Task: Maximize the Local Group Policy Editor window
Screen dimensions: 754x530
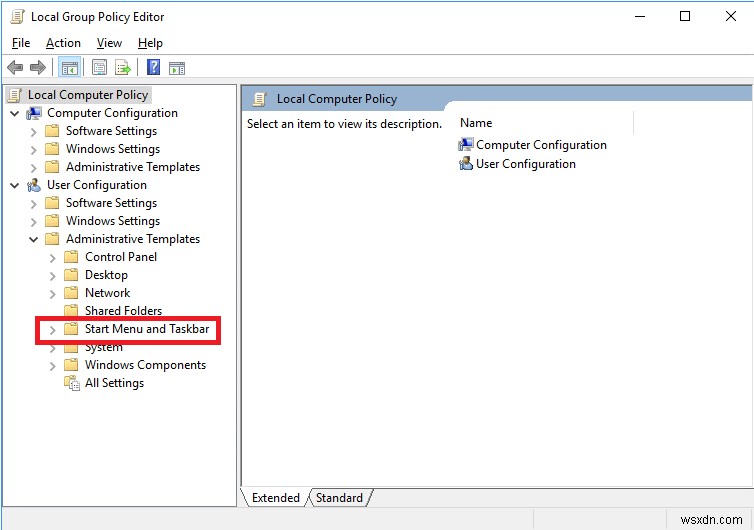Action: (x=685, y=16)
